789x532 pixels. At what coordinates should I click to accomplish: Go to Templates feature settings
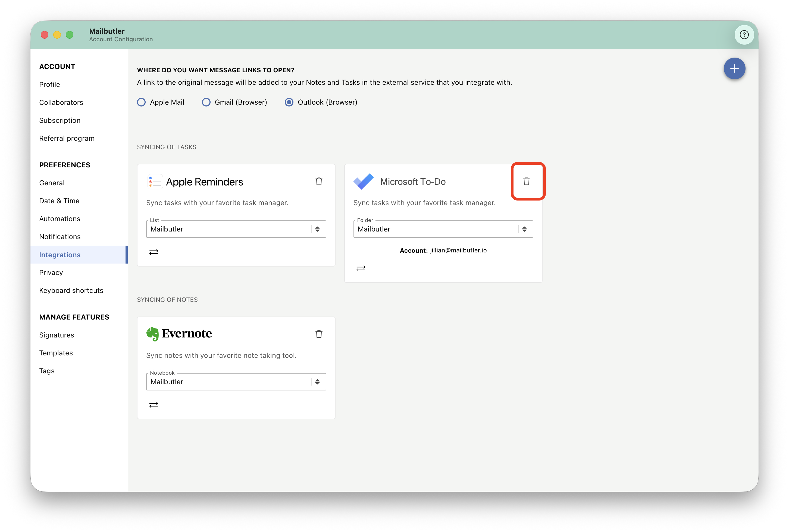56,353
